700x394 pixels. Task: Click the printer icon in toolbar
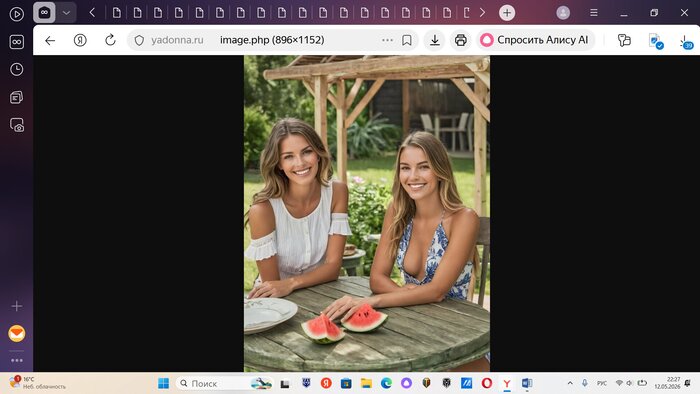(461, 40)
